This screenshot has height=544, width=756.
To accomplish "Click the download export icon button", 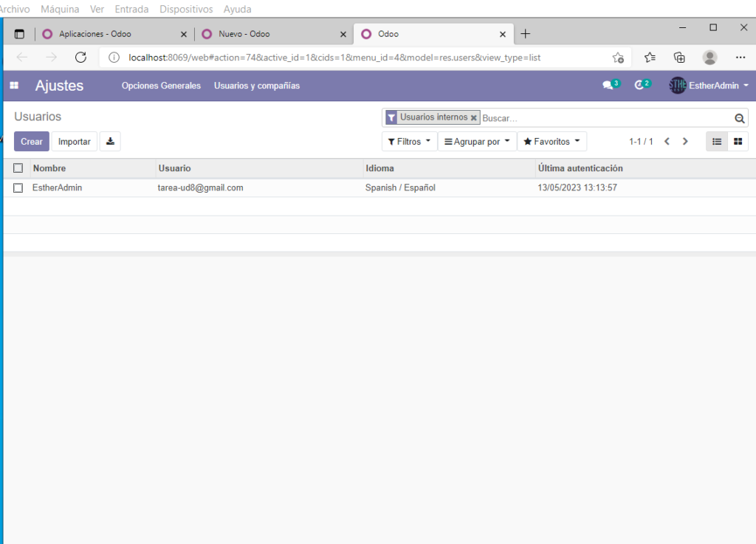I will coord(110,142).
